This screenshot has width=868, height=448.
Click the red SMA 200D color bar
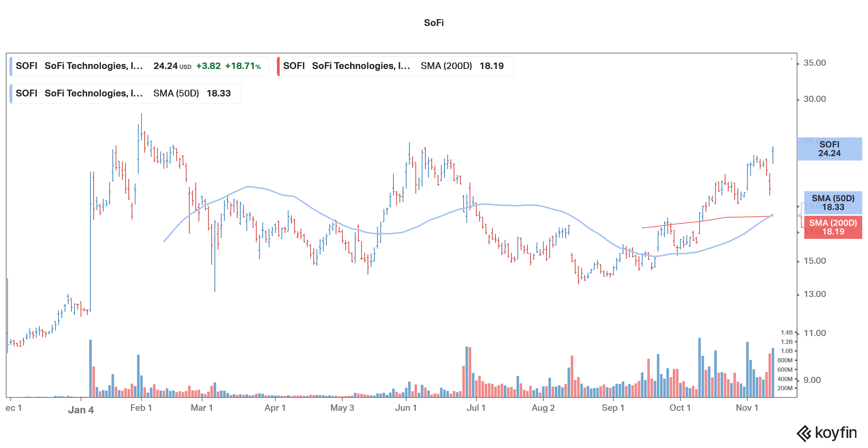pyautogui.click(x=278, y=66)
